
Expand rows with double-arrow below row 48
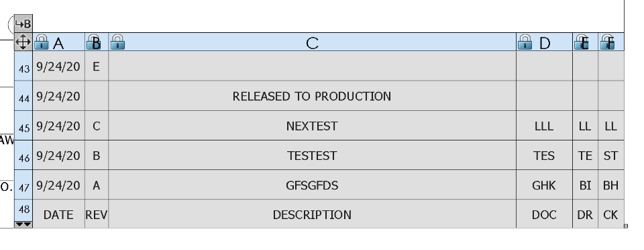[23, 224]
